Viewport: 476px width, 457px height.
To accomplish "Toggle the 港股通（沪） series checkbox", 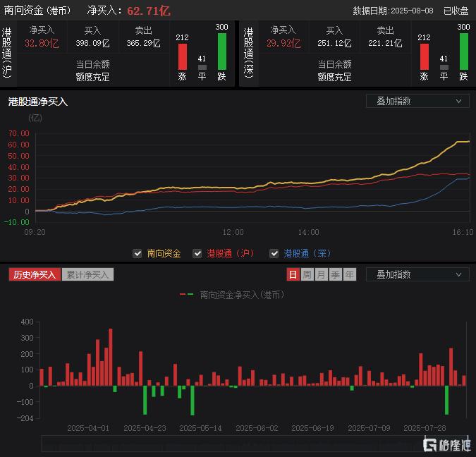I will (x=197, y=253).
